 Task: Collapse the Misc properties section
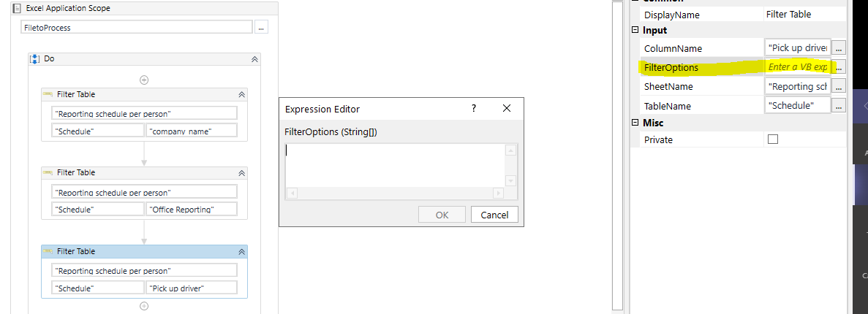[x=635, y=123]
